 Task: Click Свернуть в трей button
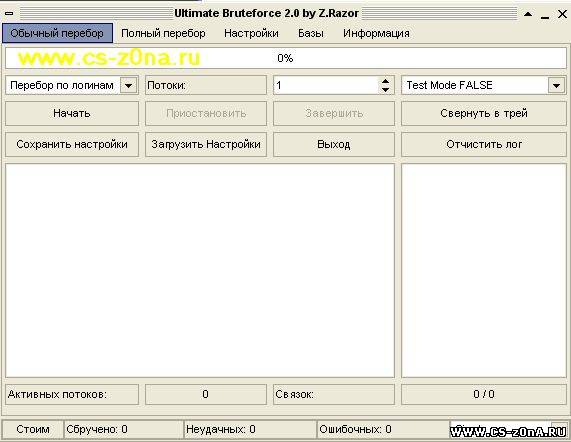[484, 113]
